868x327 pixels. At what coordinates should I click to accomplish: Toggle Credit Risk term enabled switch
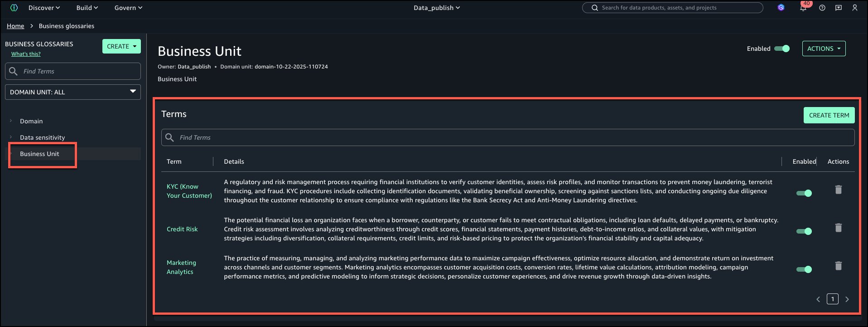point(804,231)
